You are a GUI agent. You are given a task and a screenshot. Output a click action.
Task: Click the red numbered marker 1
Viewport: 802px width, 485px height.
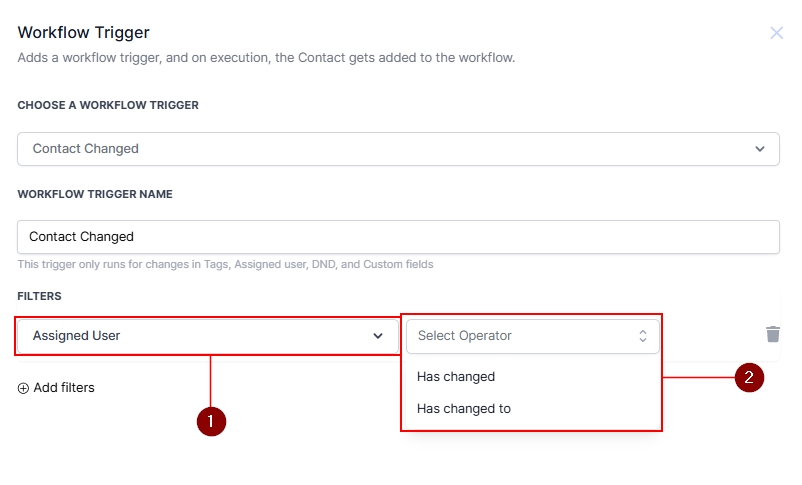(211, 422)
